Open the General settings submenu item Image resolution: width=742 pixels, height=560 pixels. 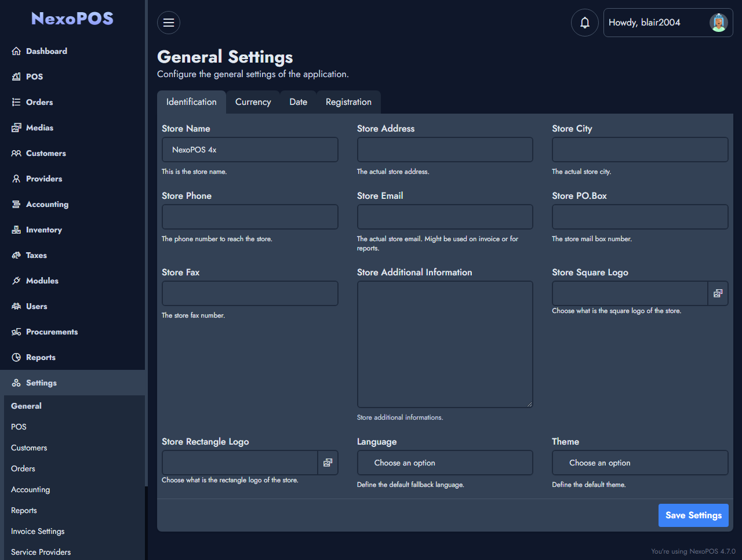click(74, 406)
